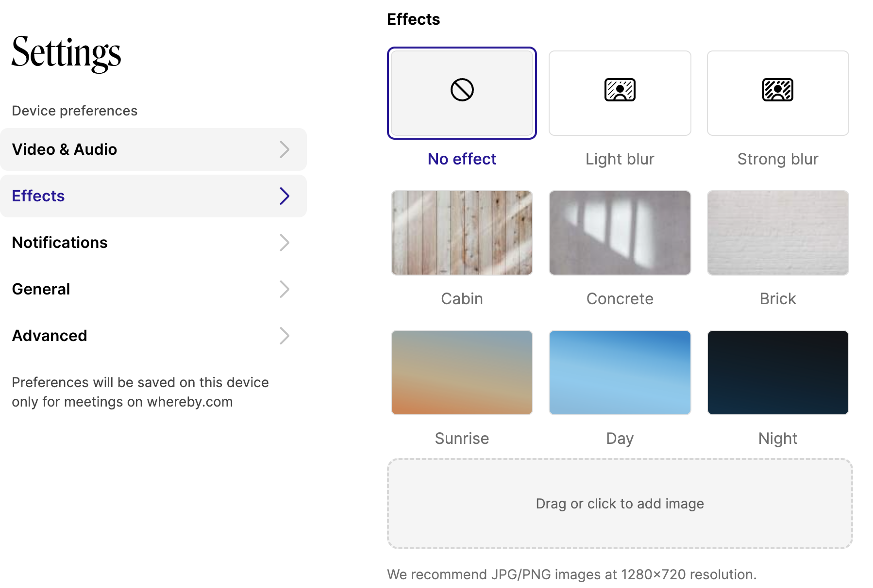Apply the Sunrise gradient background
Image resolution: width=873 pixels, height=588 pixels.
tap(462, 373)
